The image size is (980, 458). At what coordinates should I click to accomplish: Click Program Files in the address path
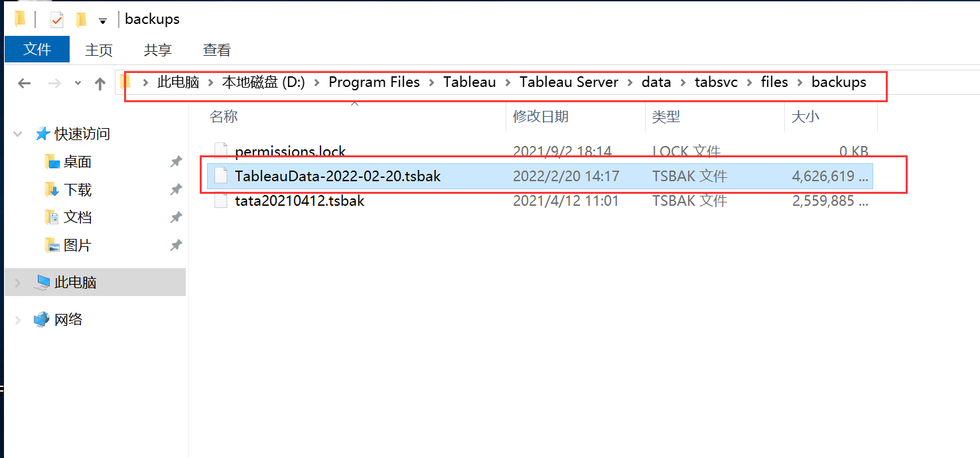click(374, 82)
